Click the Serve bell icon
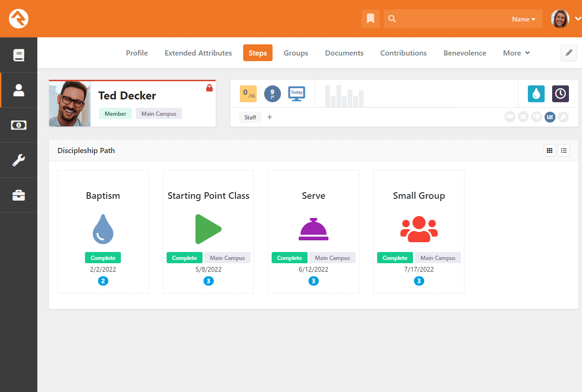 point(314,229)
